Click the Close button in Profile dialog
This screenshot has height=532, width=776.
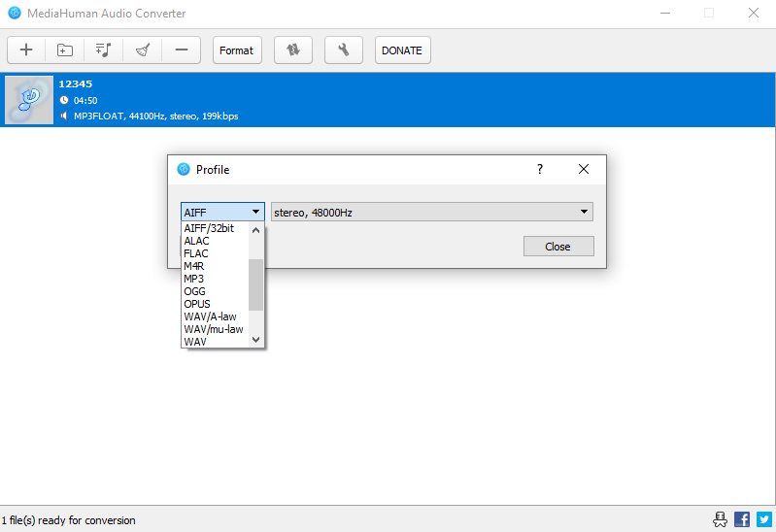558,247
